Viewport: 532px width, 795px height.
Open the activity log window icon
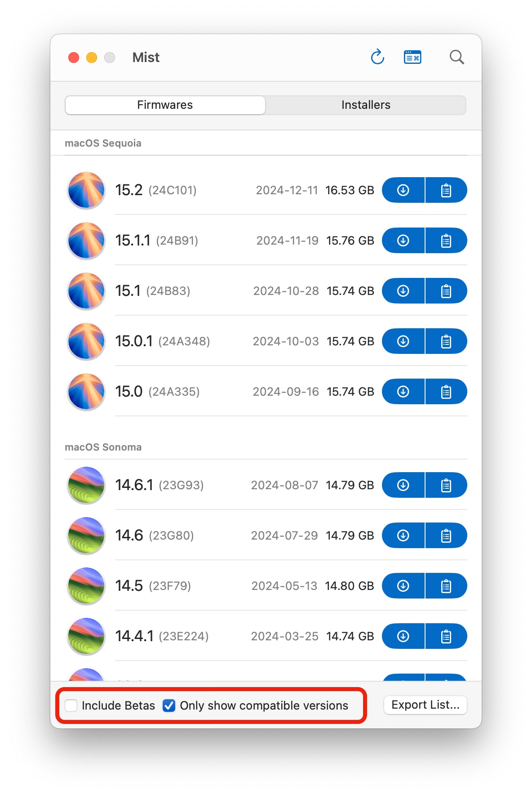coord(412,57)
